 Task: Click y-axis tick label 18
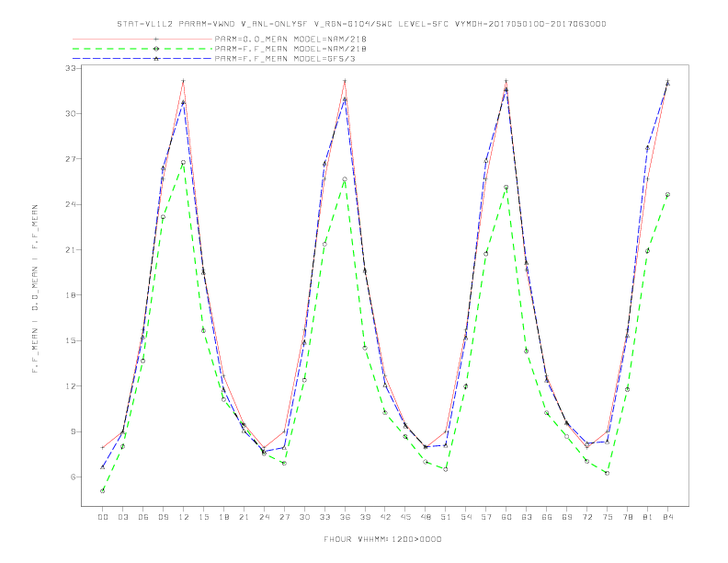[71, 295]
